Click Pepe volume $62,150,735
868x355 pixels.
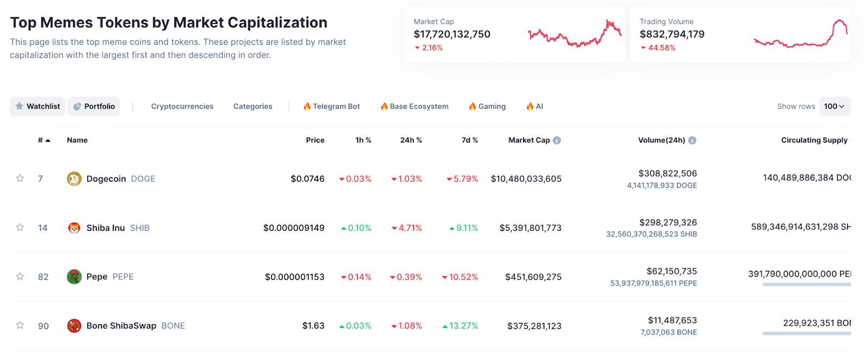click(672, 271)
